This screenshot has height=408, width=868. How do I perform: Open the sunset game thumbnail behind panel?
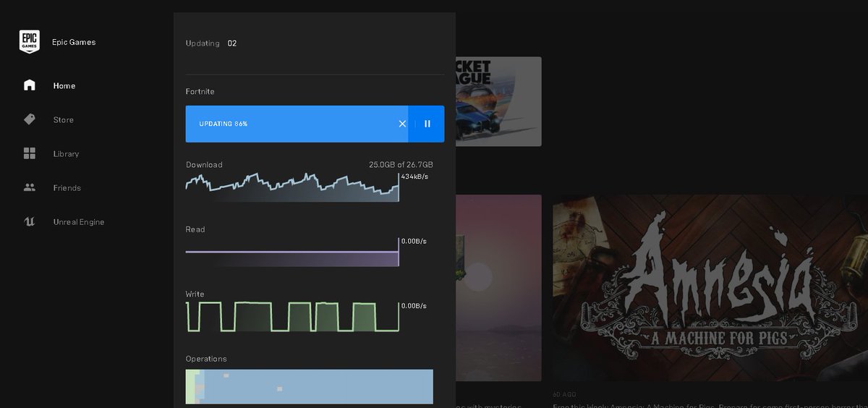click(x=498, y=288)
